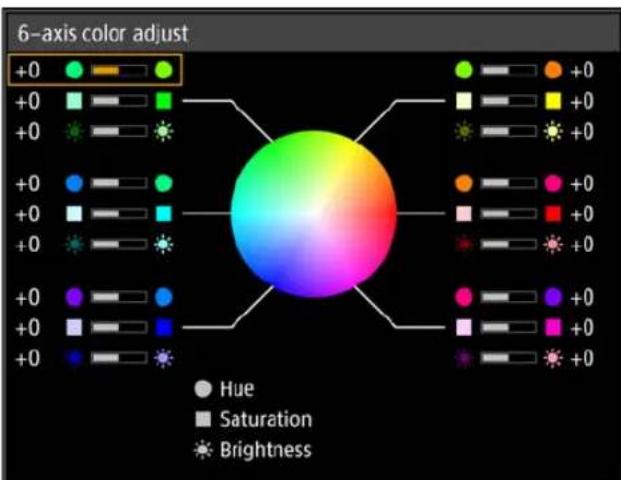The image size is (621, 480).
Task: Click the pale green saturation square
Action: 74,101
